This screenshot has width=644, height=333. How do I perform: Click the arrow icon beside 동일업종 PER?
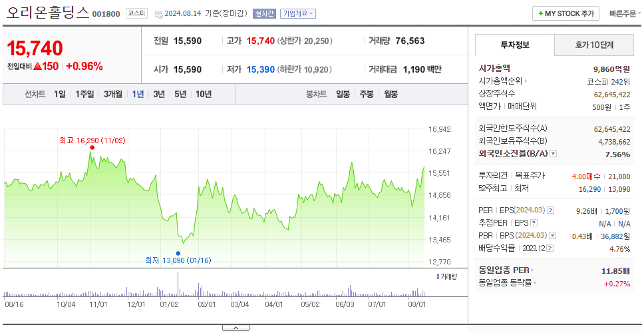click(533, 270)
